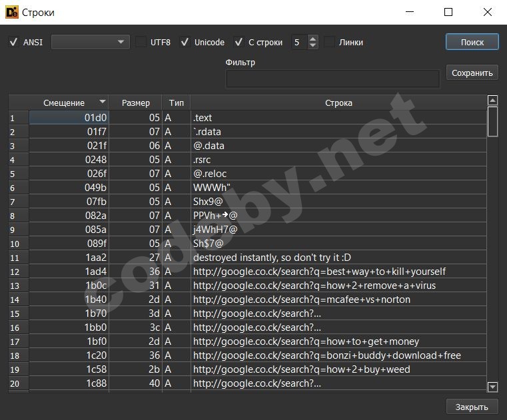Select the 'destroyed instantly' string row
The width and height of the screenshot is (507, 420).
[338, 258]
